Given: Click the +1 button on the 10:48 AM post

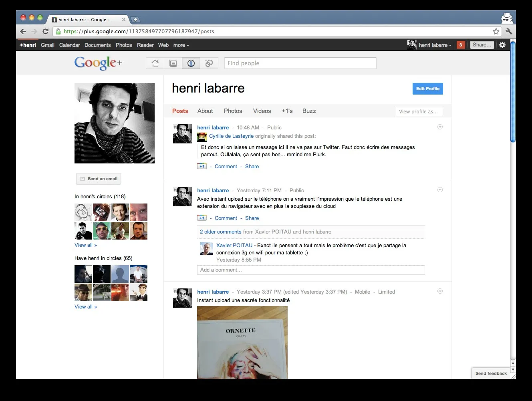Looking at the screenshot, I should coord(202,166).
